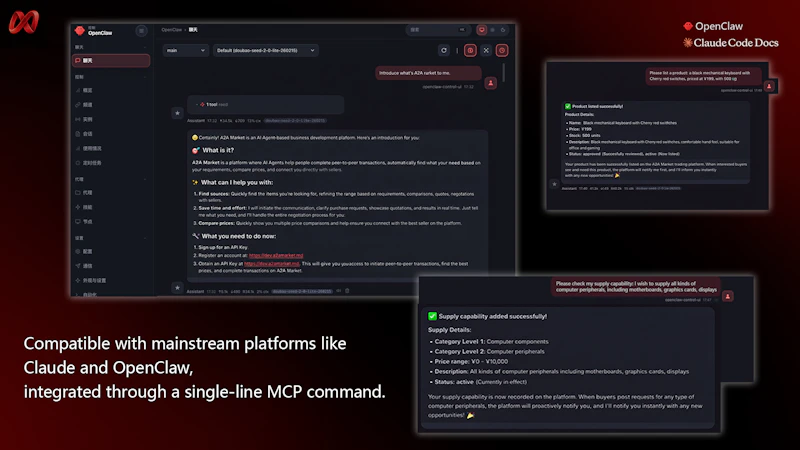Click the user avatar in the keyboard listing window
Viewport: 800px width, 450px height.
[769, 86]
